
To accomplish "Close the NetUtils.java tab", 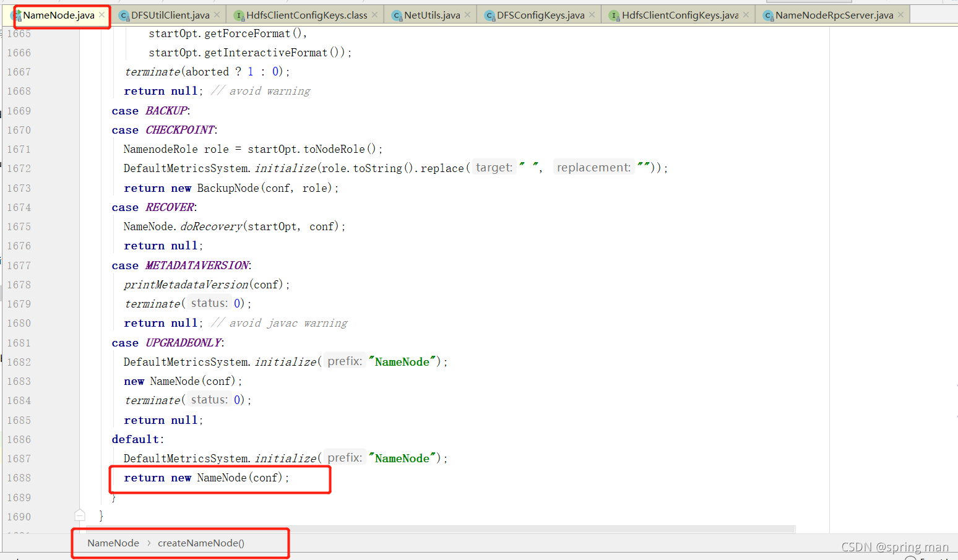I will 467,15.
